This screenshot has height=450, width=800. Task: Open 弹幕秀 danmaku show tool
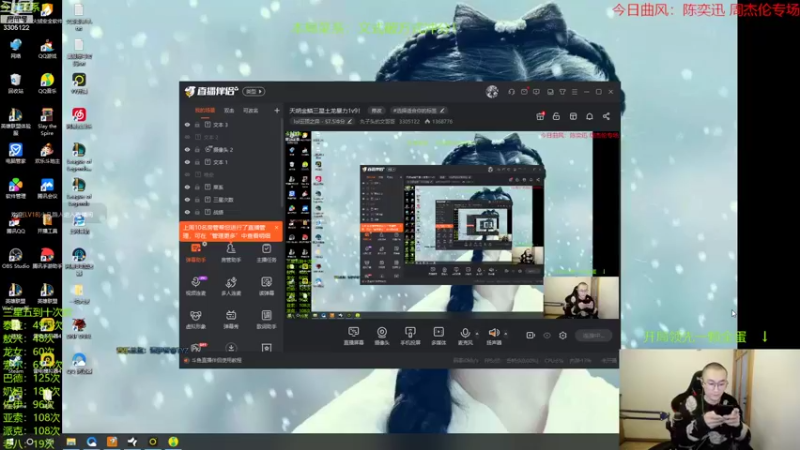click(231, 319)
